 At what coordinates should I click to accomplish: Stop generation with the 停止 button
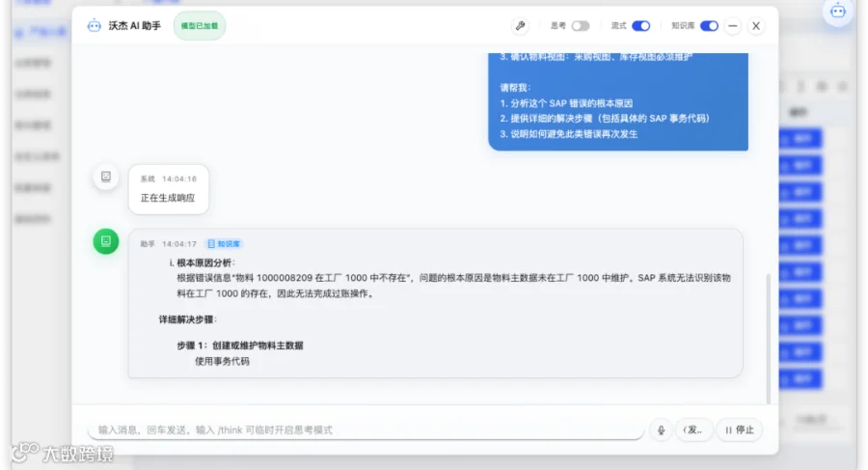pos(740,430)
